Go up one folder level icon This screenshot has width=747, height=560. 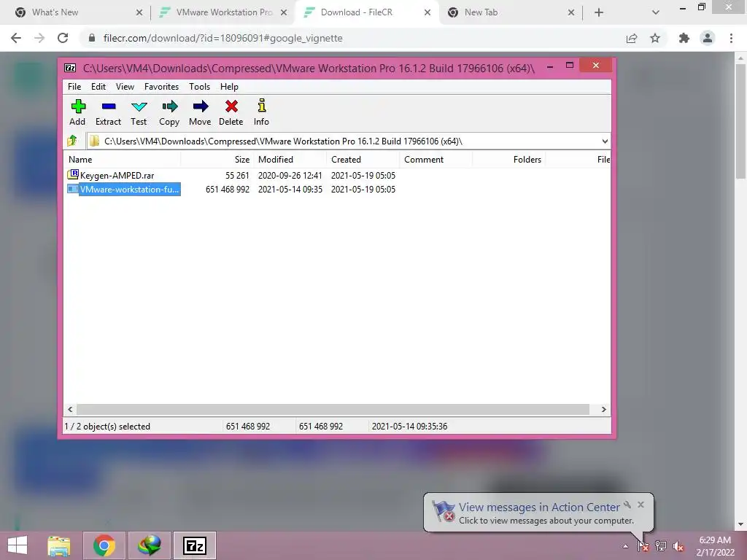tap(72, 141)
